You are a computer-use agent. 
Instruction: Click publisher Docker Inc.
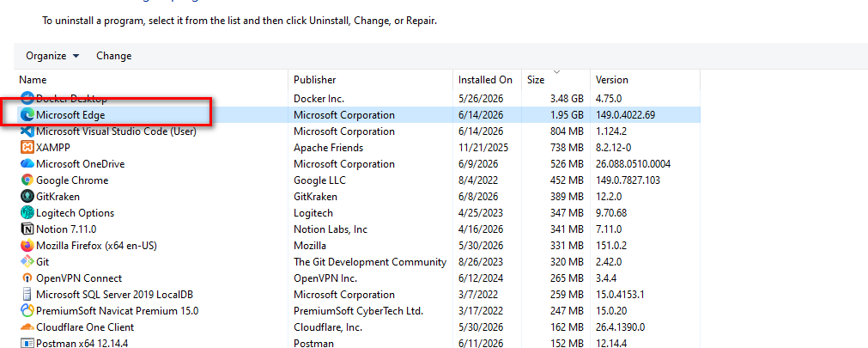coord(319,99)
